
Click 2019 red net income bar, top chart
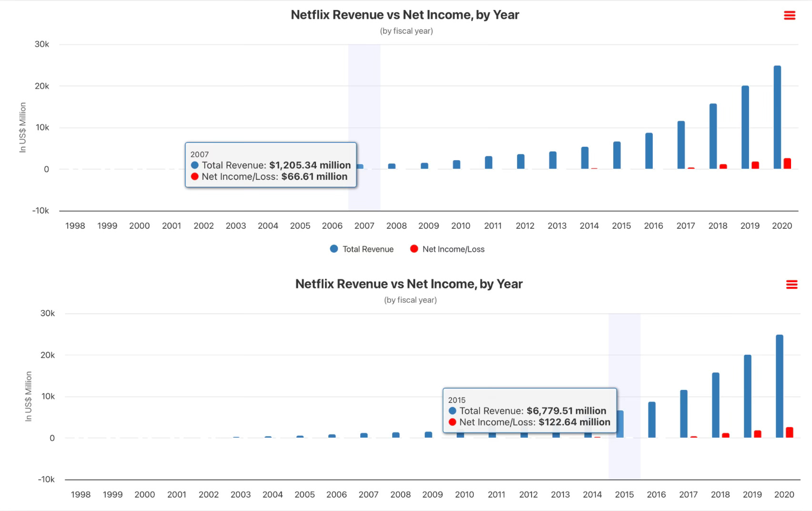click(755, 165)
